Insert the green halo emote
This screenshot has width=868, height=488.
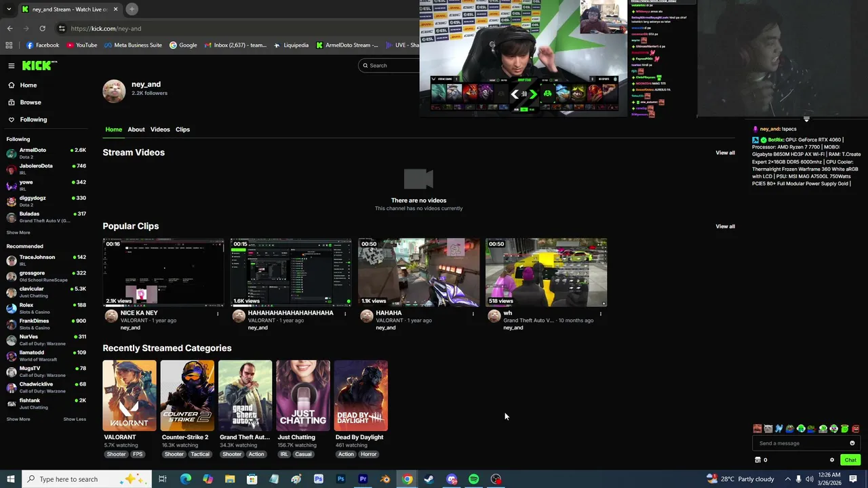845,429
